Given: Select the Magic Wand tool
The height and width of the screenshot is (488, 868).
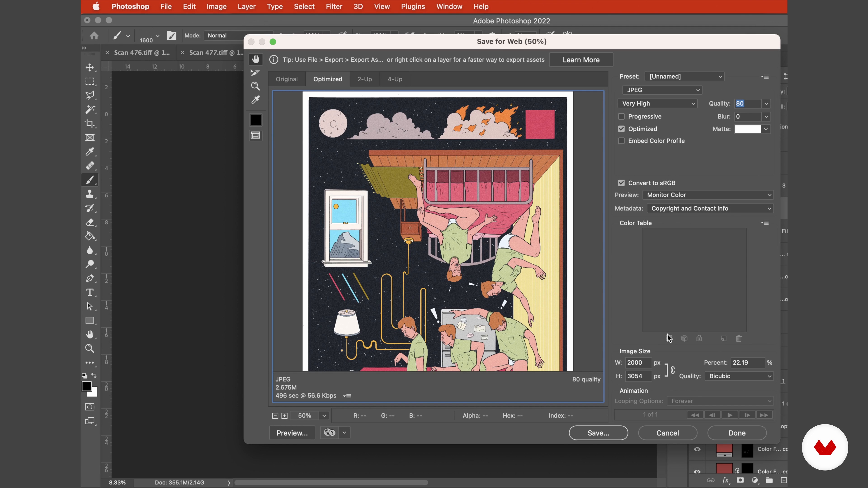Looking at the screenshot, I should click(90, 109).
